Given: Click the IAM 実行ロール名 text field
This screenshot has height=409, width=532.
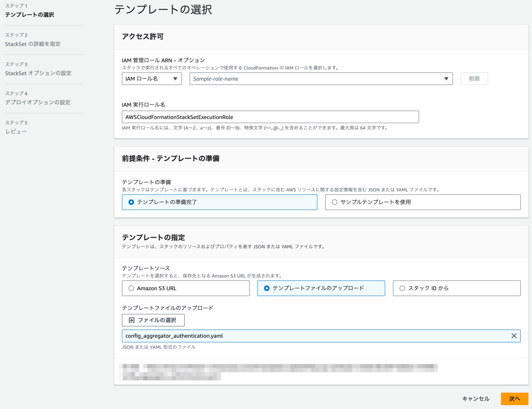Looking at the screenshot, I should (x=270, y=117).
